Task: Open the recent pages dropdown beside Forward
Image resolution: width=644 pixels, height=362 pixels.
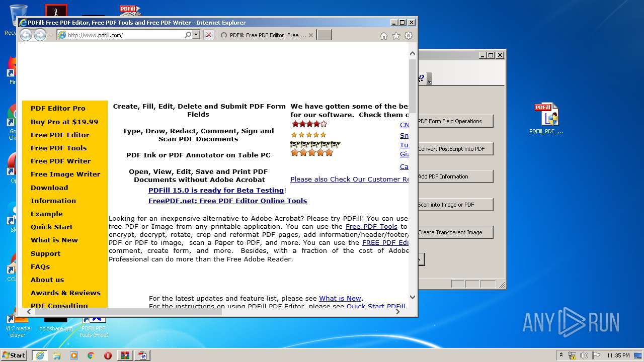Action: (x=51, y=35)
